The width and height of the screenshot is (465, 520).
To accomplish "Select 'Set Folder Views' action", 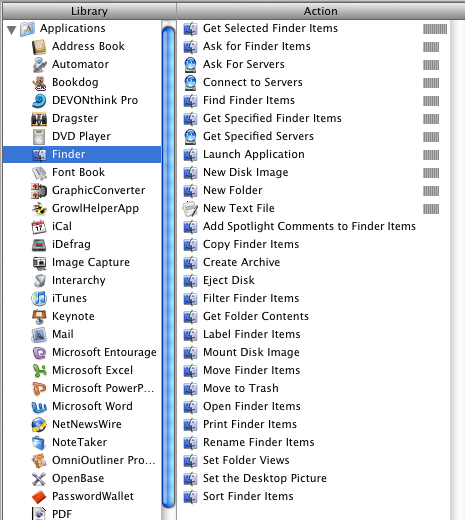I will [246, 460].
